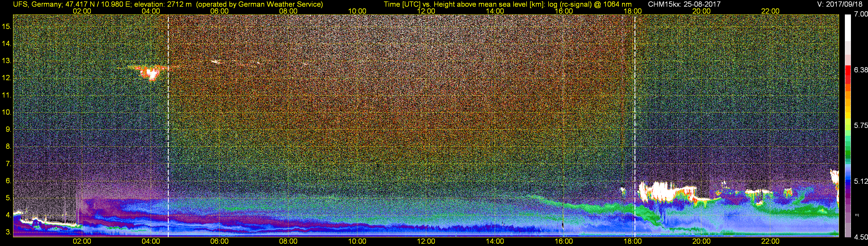
Task: Click the instrument label 'CHM15kx: 25-08-2017'
Action: pos(684,4)
